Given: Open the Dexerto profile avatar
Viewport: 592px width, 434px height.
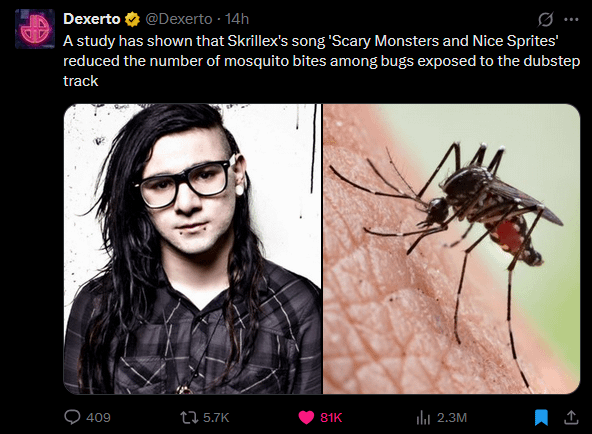Looking at the screenshot, I should 35,29.
